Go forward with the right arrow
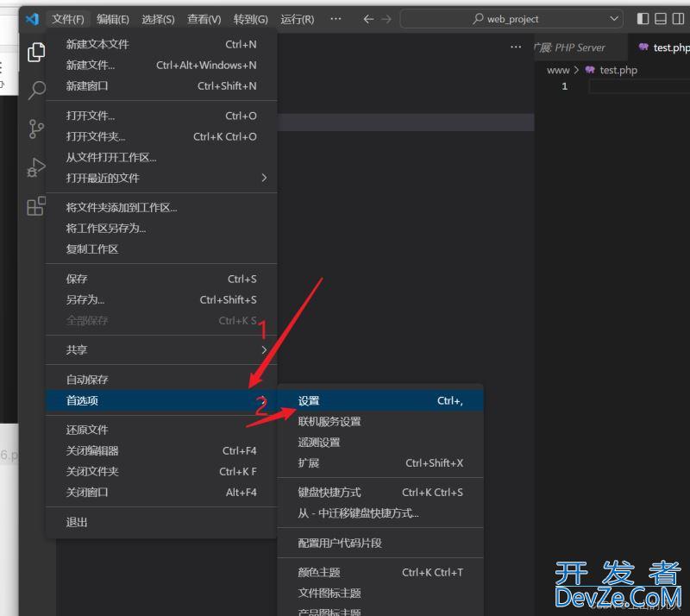This screenshot has height=616, width=690. point(386,19)
